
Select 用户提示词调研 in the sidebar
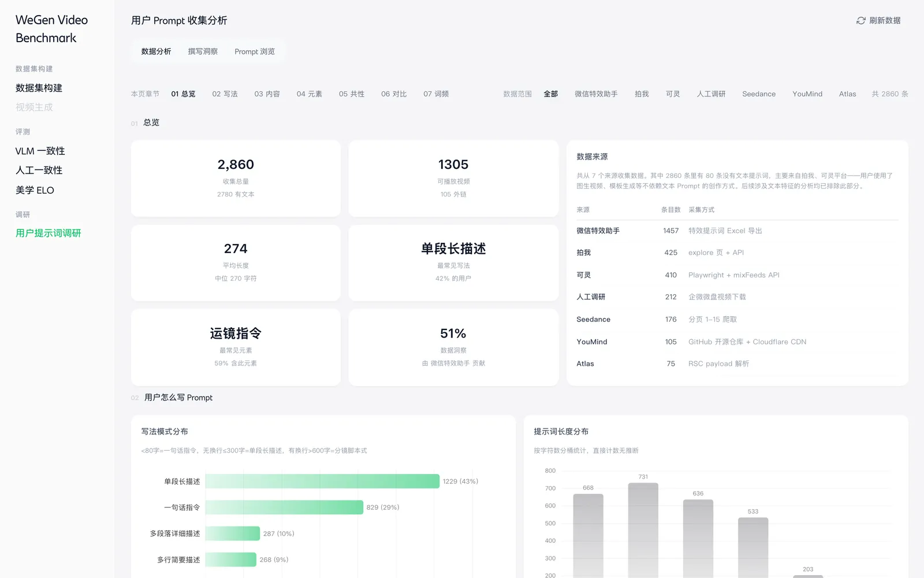click(x=49, y=233)
